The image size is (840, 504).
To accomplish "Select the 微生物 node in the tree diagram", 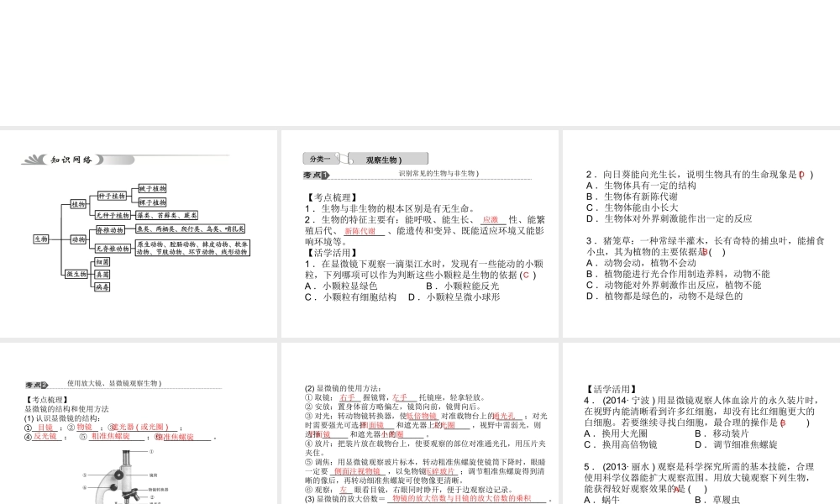I will (76, 274).
